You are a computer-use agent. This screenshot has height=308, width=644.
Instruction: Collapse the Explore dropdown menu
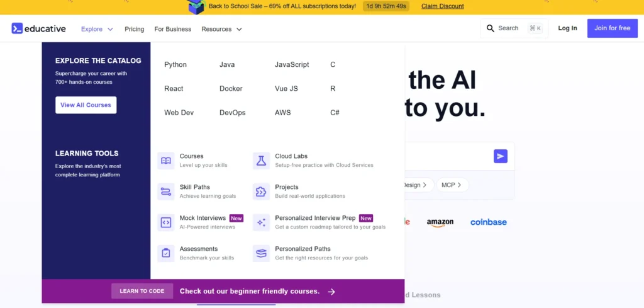[97, 29]
